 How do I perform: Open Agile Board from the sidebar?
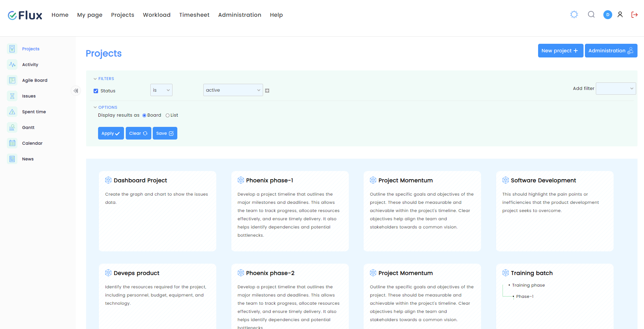(x=35, y=80)
